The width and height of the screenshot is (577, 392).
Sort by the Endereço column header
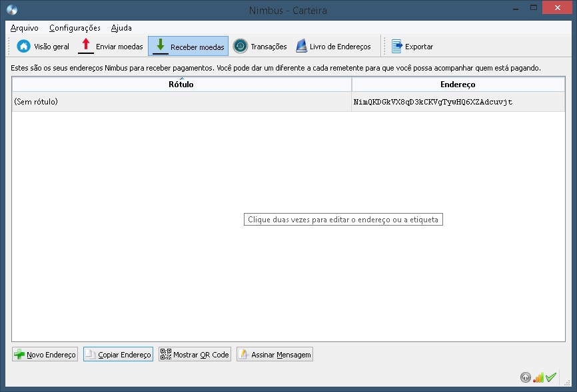458,85
